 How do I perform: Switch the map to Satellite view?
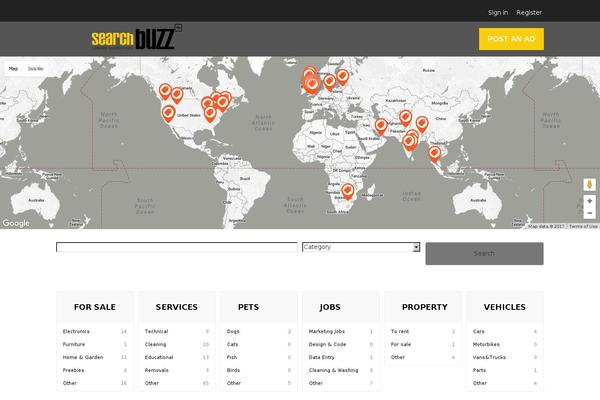[36, 69]
